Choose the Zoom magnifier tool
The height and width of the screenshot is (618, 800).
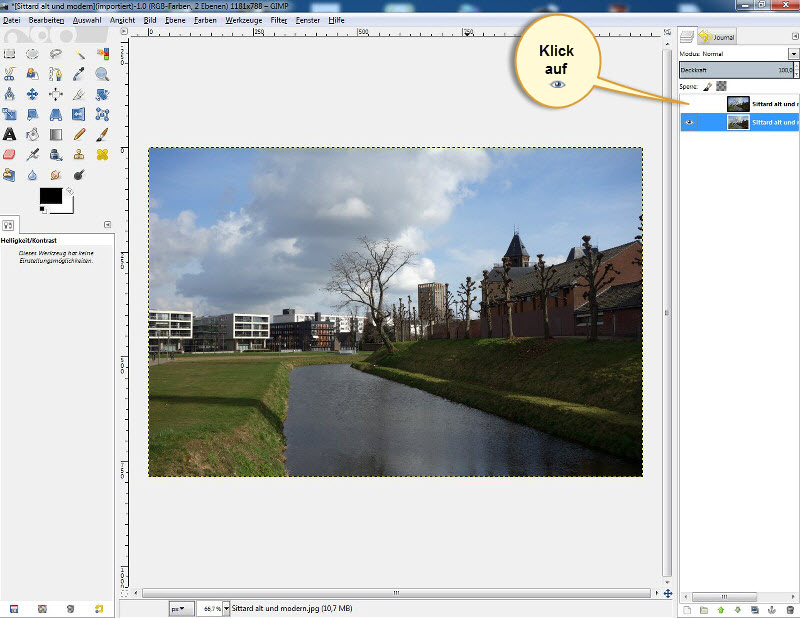(102, 73)
